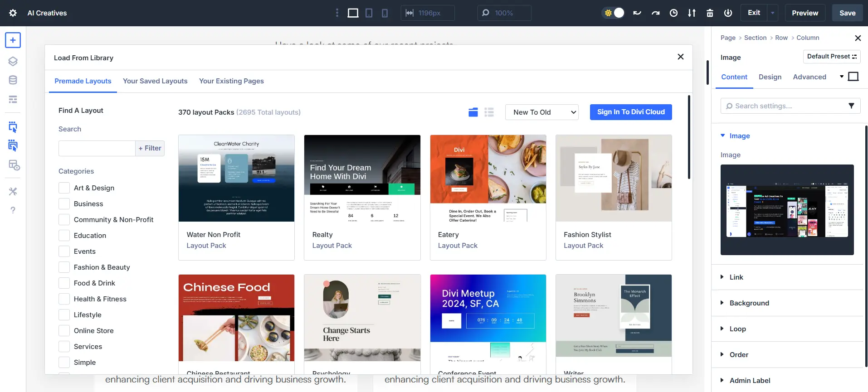Click the trash icon to clear layout
The image size is (868, 392).
[x=710, y=13]
